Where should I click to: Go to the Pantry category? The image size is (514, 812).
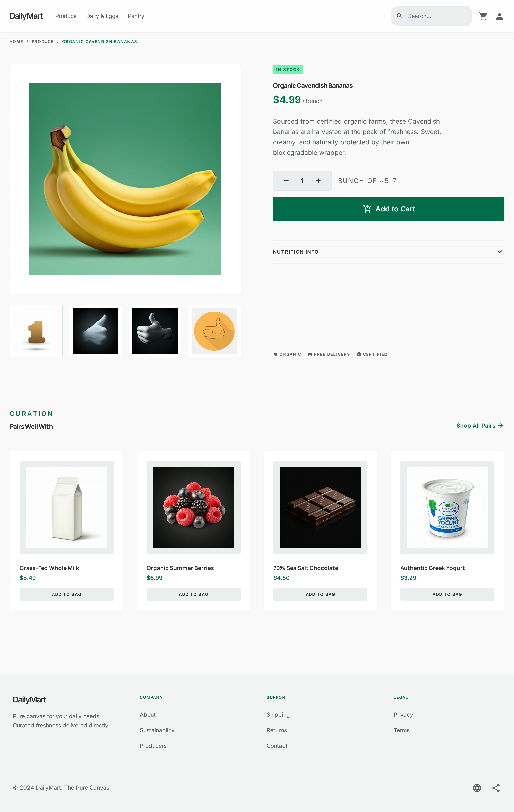(x=136, y=16)
